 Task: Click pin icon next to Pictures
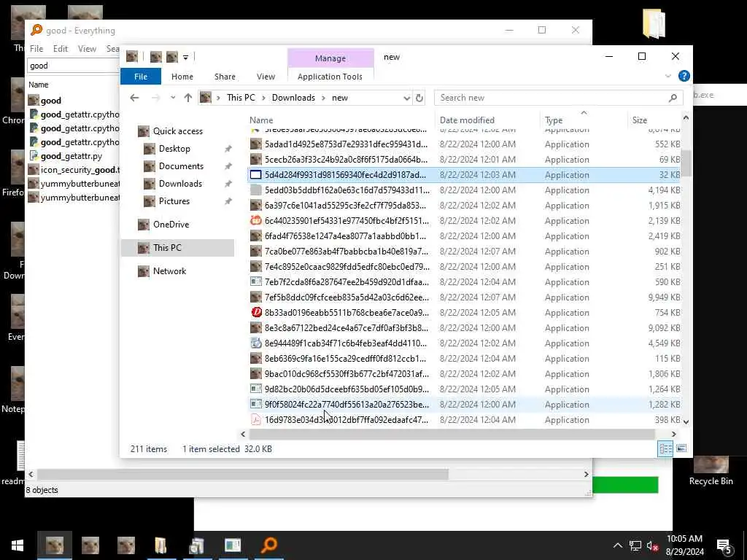228,201
